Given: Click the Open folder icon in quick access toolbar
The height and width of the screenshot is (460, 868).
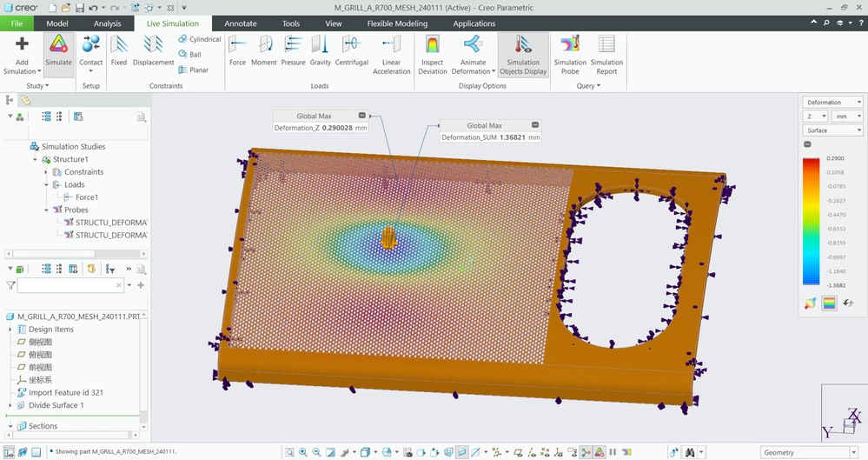Looking at the screenshot, I should click(66, 8).
